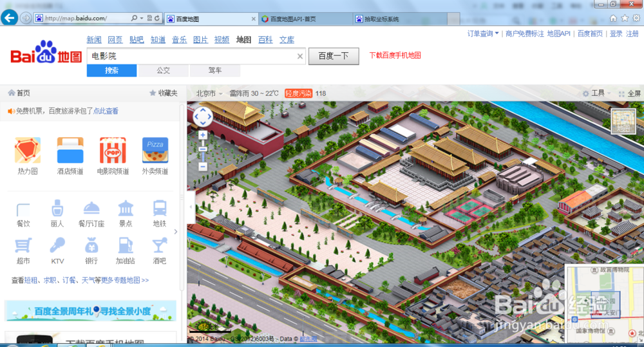Select the 丽人 beauty category icon

57,208
